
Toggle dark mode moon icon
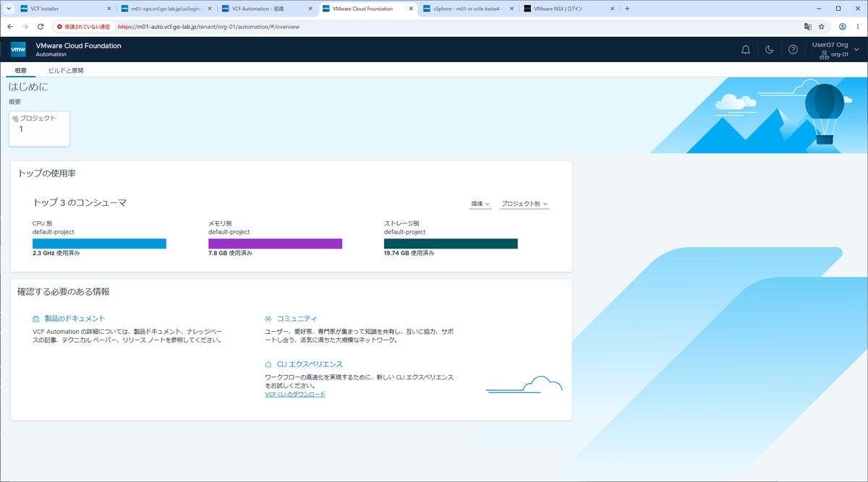[770, 50]
